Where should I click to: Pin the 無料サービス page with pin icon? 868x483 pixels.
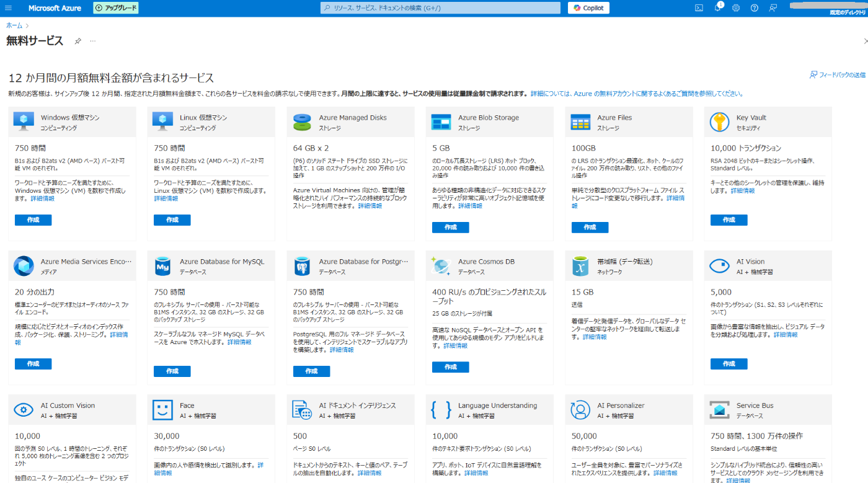pos(77,41)
